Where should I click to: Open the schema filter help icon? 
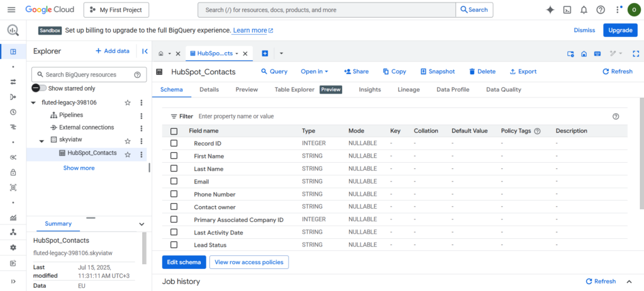point(616,116)
